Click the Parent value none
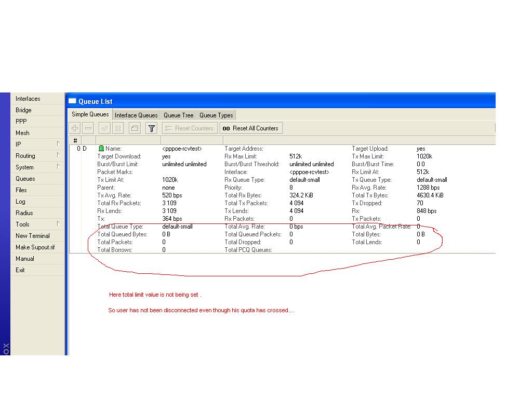532x399 pixels. [168, 188]
